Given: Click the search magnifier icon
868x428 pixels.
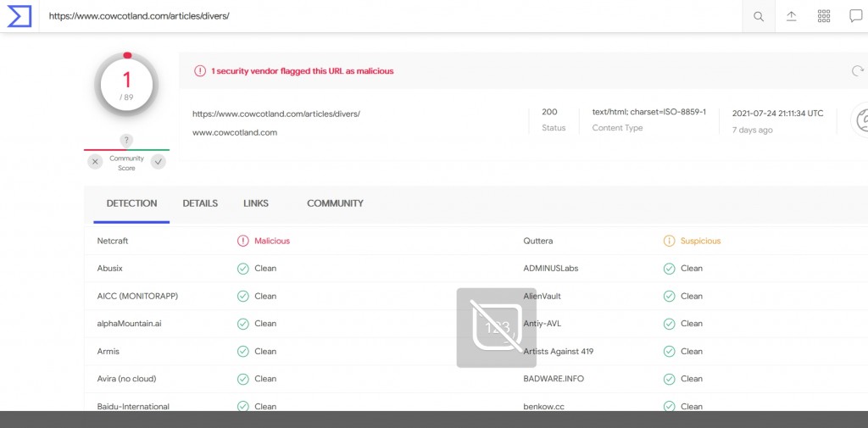Looking at the screenshot, I should (759, 17).
